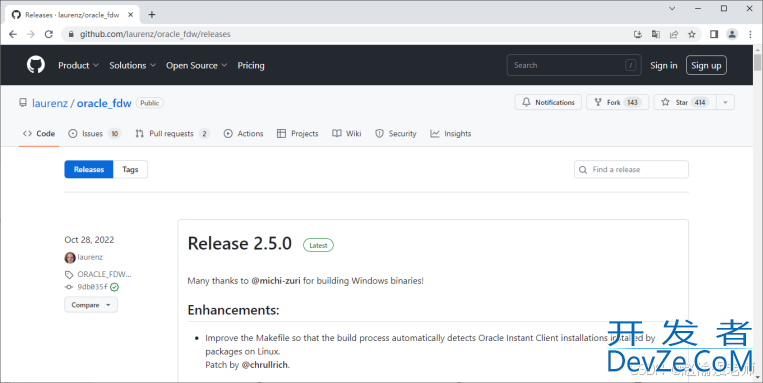This screenshot has width=763, height=383.
Task: Open commit 9db035f
Action: (92, 287)
